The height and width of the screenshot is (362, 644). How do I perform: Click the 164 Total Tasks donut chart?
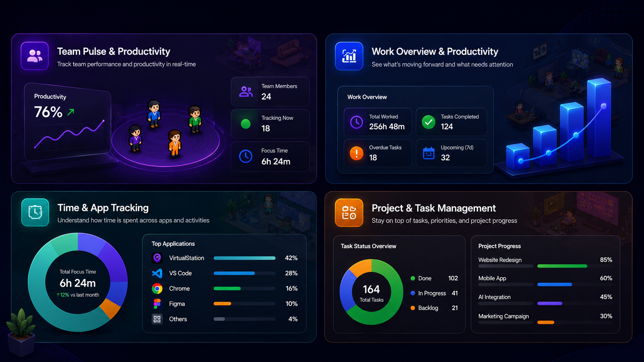371,292
